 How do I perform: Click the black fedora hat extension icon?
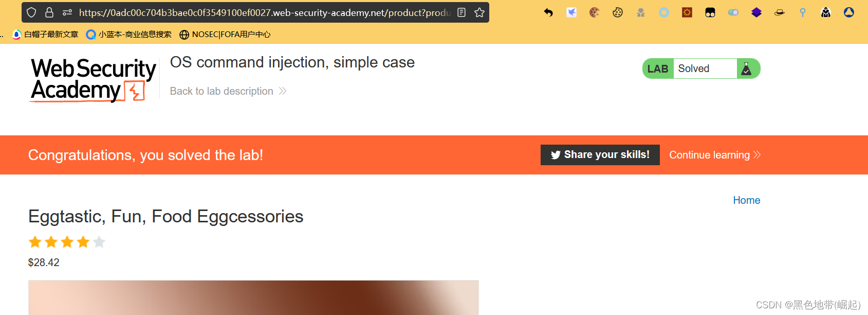(x=780, y=12)
